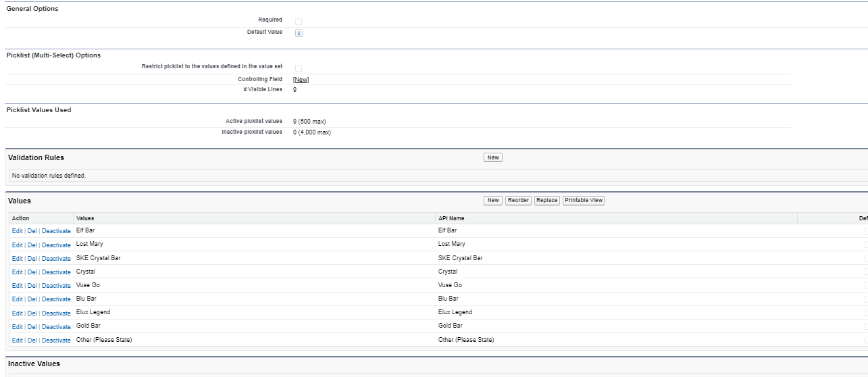Toggle default checkbox for Vuse Go row
Screen dimensions: 868x377
[x=866, y=285]
